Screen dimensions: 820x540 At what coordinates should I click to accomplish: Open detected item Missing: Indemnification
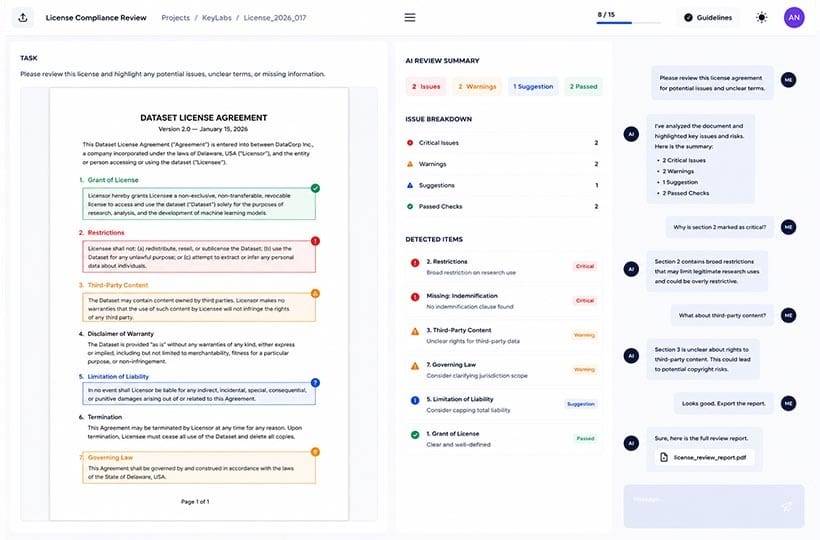pyautogui.click(x=503, y=301)
